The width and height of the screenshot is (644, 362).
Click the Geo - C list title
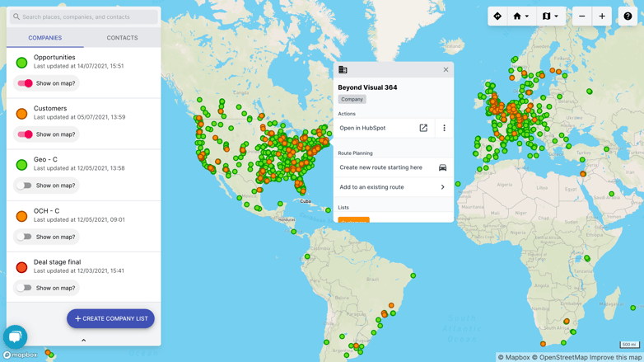(x=45, y=159)
